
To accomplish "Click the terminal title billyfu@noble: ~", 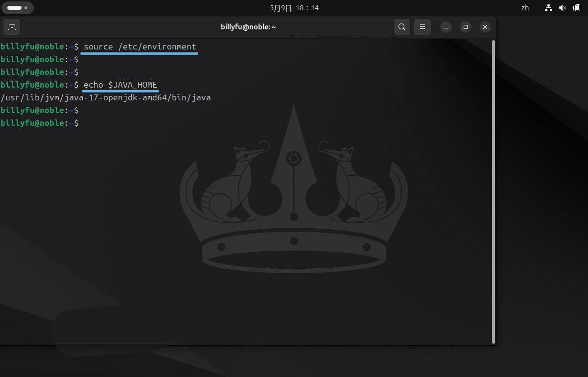I will coord(248,27).
